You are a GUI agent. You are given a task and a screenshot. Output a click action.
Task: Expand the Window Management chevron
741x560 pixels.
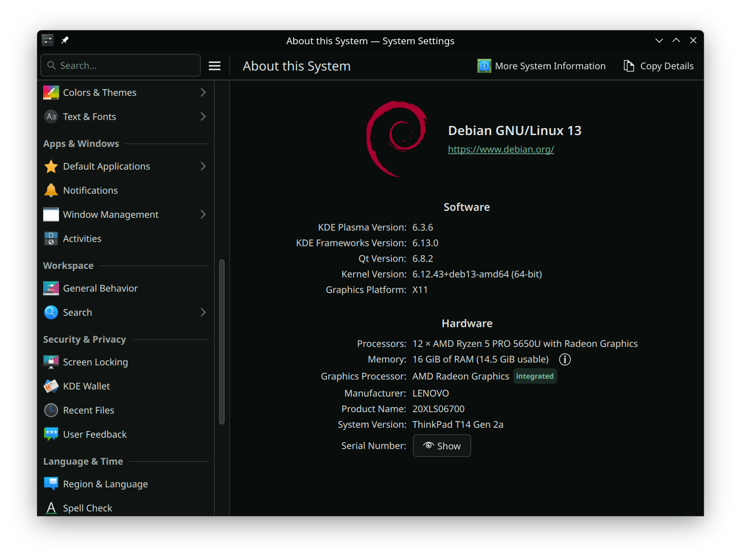[x=203, y=214]
